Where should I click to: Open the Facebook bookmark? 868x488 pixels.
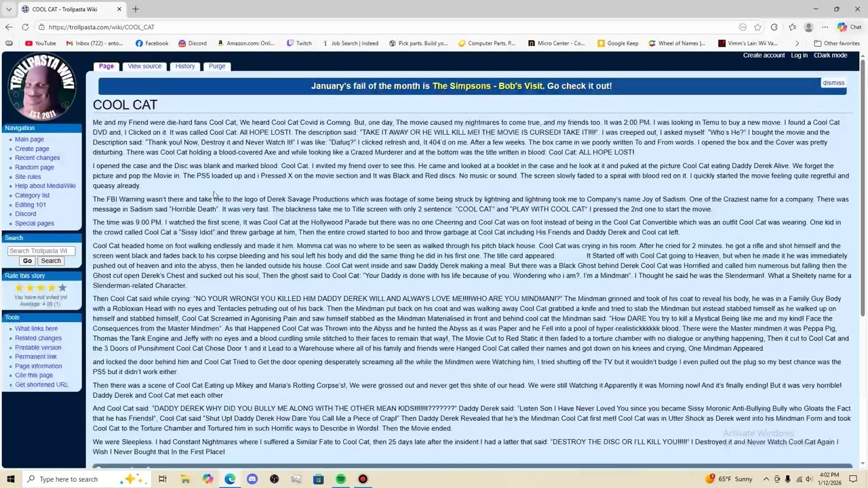152,43
